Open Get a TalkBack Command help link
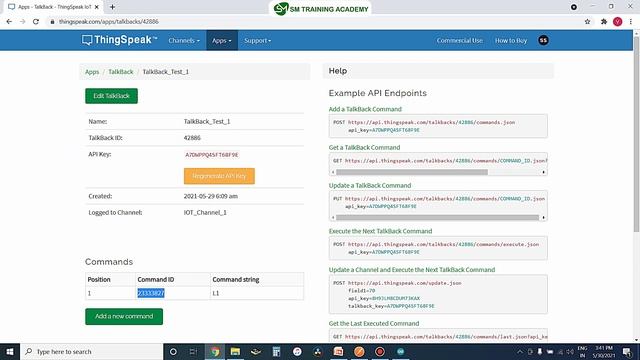 [x=364, y=147]
